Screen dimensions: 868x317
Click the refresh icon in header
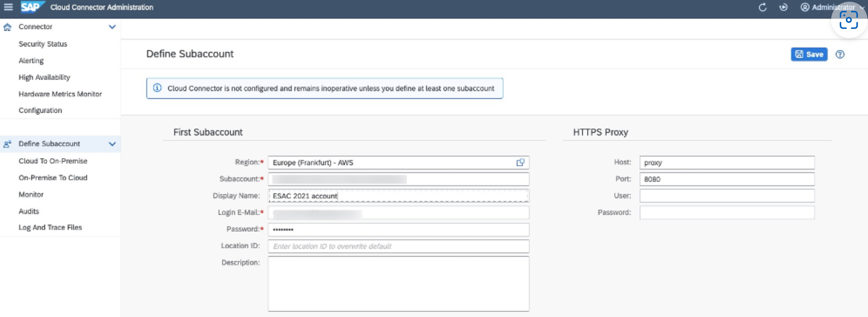pyautogui.click(x=762, y=8)
